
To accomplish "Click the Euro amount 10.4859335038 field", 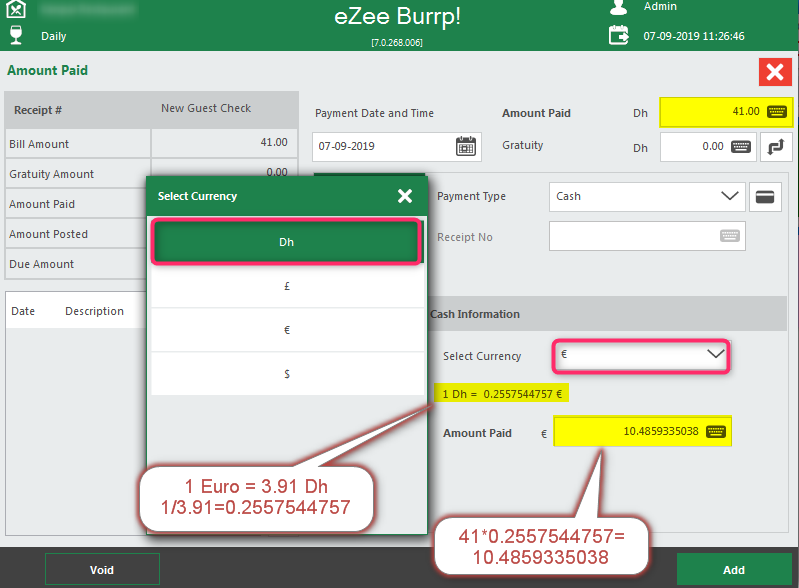I will click(x=643, y=432).
